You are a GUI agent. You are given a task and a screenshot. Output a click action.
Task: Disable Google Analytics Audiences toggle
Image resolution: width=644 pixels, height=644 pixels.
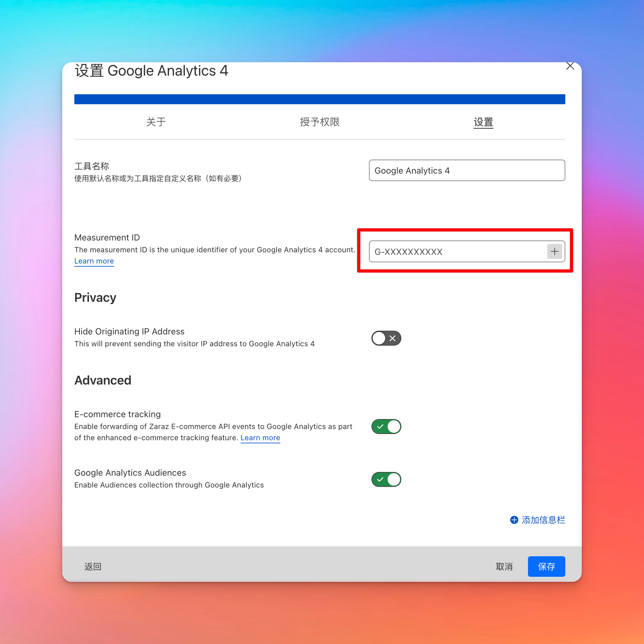(385, 479)
